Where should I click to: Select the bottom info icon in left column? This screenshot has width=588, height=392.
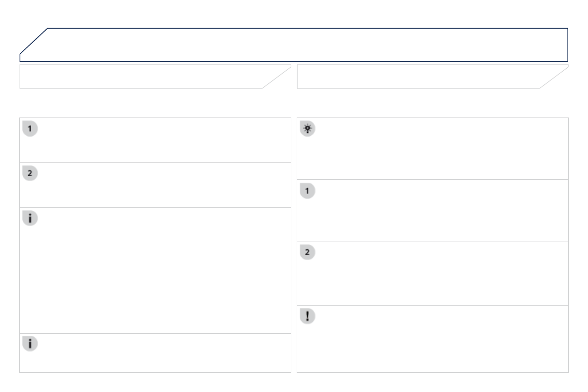pyautogui.click(x=31, y=345)
